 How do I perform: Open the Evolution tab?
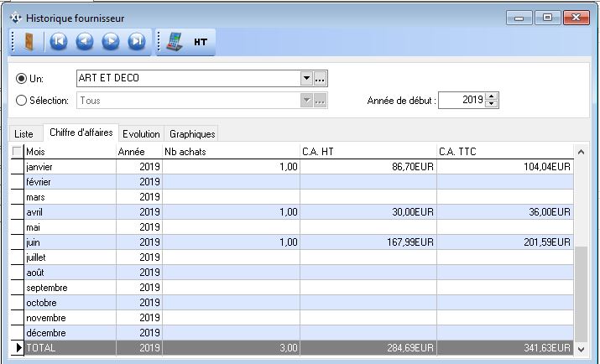click(141, 134)
